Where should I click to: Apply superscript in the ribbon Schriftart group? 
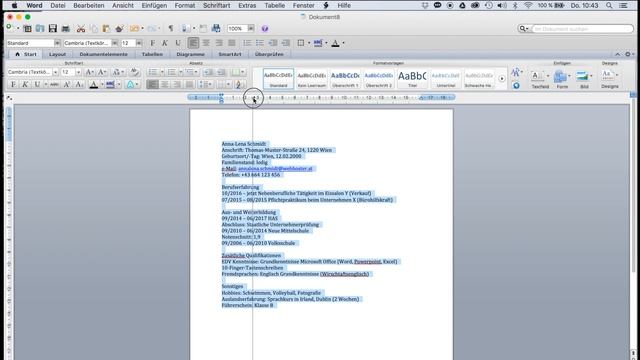pyautogui.click(x=67, y=84)
